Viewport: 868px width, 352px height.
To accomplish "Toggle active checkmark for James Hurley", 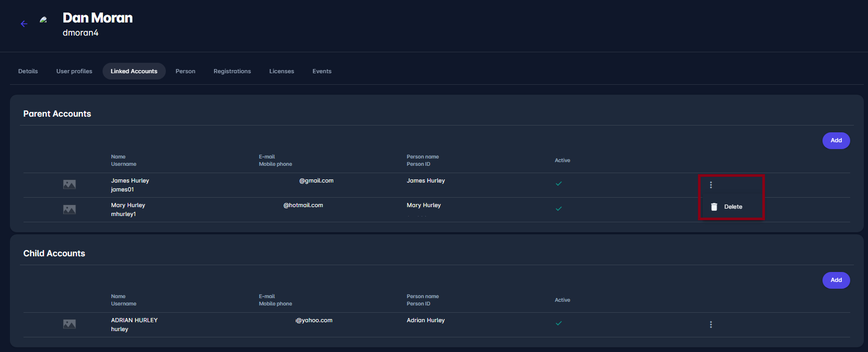I will pyautogui.click(x=559, y=184).
